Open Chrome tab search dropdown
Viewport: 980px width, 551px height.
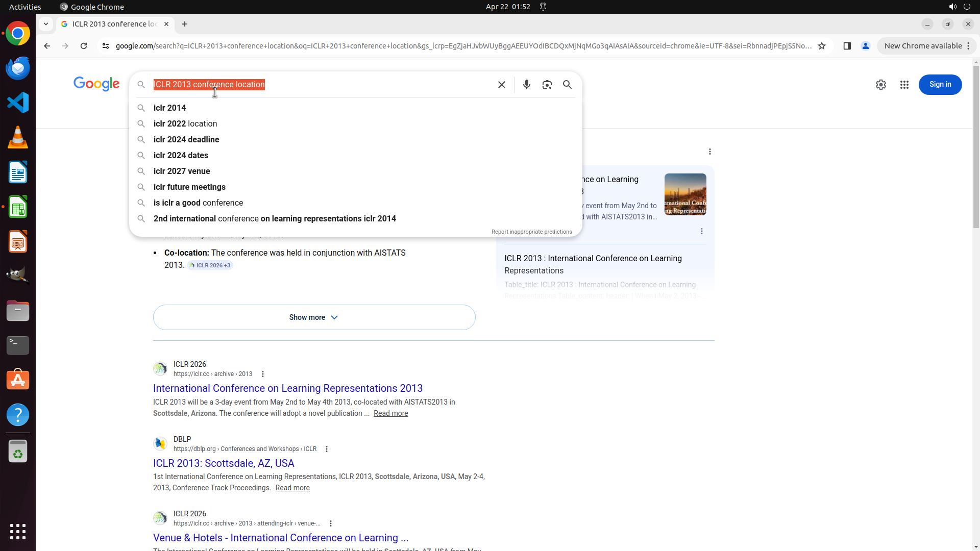(x=46, y=24)
